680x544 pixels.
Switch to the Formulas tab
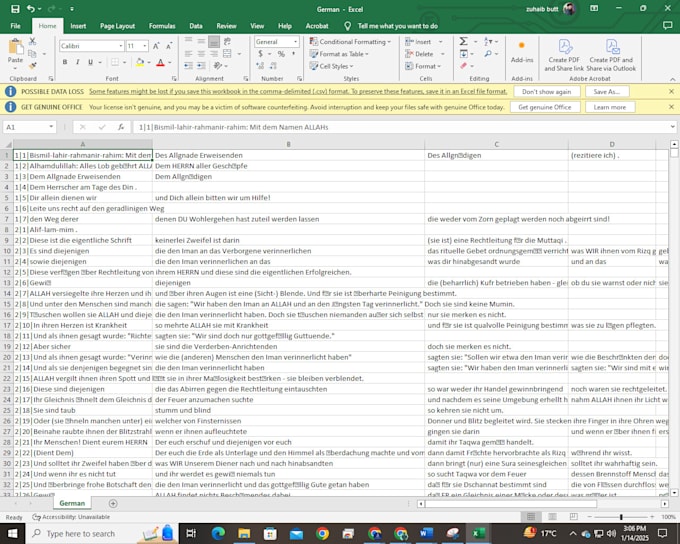162,26
